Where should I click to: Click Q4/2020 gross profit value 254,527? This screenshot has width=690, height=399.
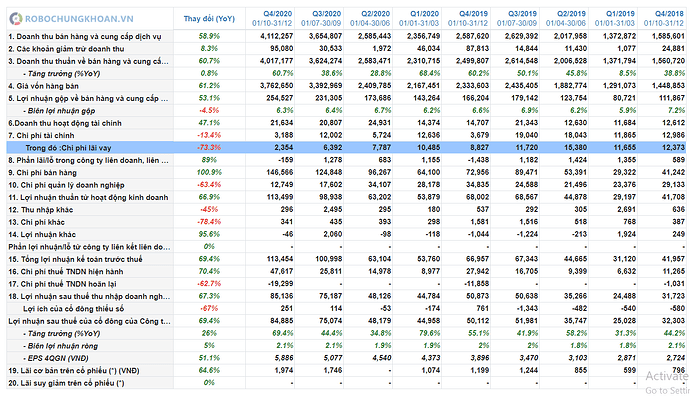pos(279,98)
